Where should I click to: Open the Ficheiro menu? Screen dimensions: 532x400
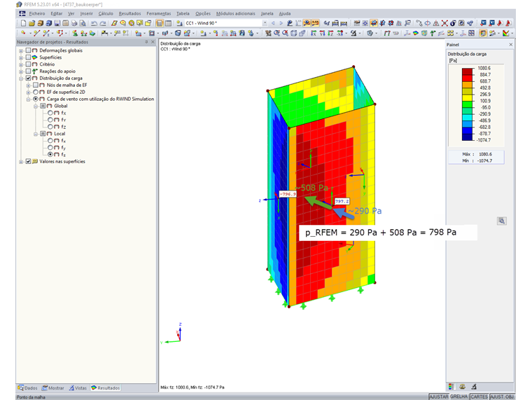click(x=37, y=13)
